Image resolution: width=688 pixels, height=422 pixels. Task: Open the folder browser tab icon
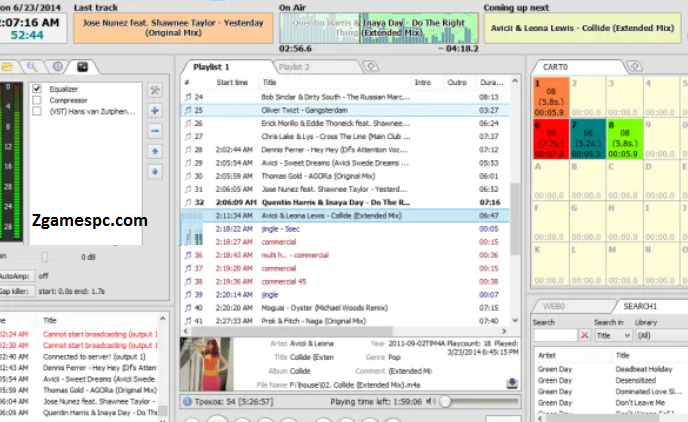tap(7, 67)
